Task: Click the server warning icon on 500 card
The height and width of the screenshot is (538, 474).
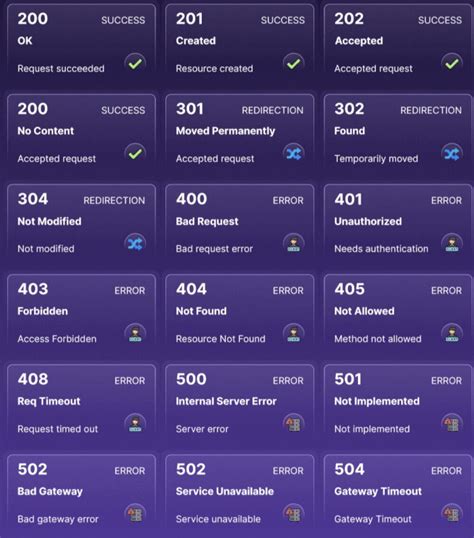Action: click(293, 424)
